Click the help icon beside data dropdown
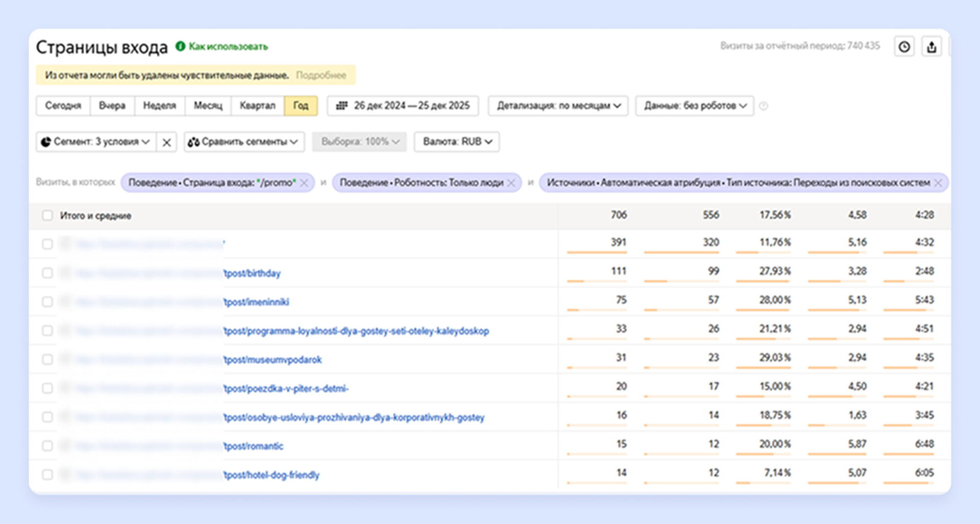The image size is (980, 524). tap(764, 106)
